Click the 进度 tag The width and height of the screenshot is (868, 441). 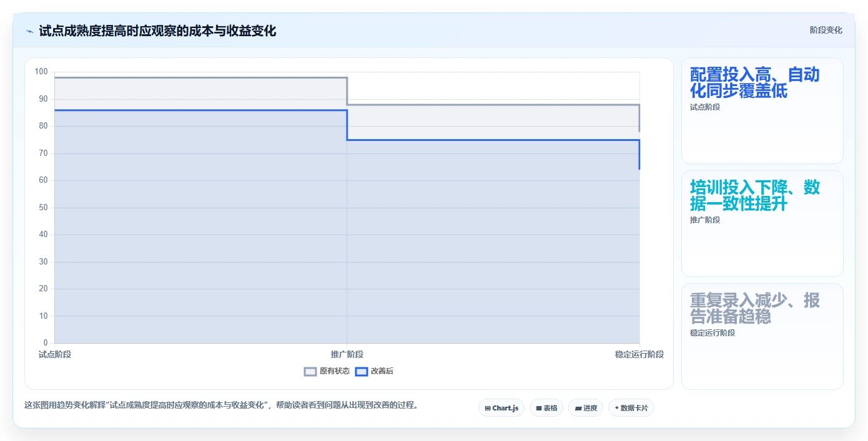coord(586,408)
